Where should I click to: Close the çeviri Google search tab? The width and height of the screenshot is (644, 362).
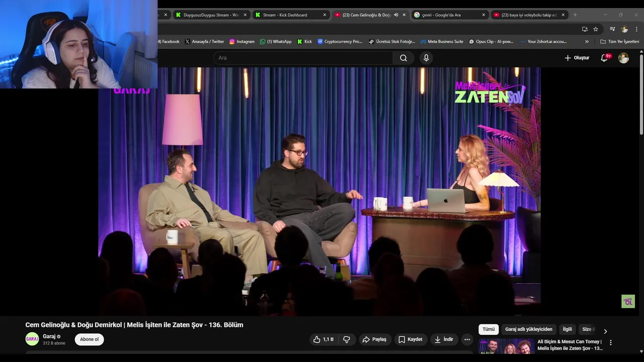pos(484,15)
